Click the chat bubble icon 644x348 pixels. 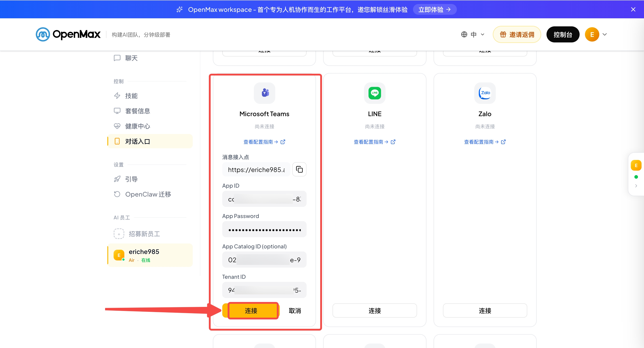[117, 58]
